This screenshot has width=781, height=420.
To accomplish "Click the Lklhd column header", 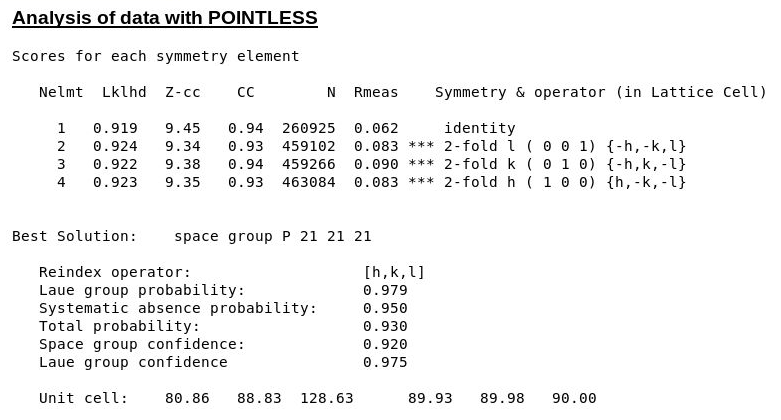I will pos(124,92).
